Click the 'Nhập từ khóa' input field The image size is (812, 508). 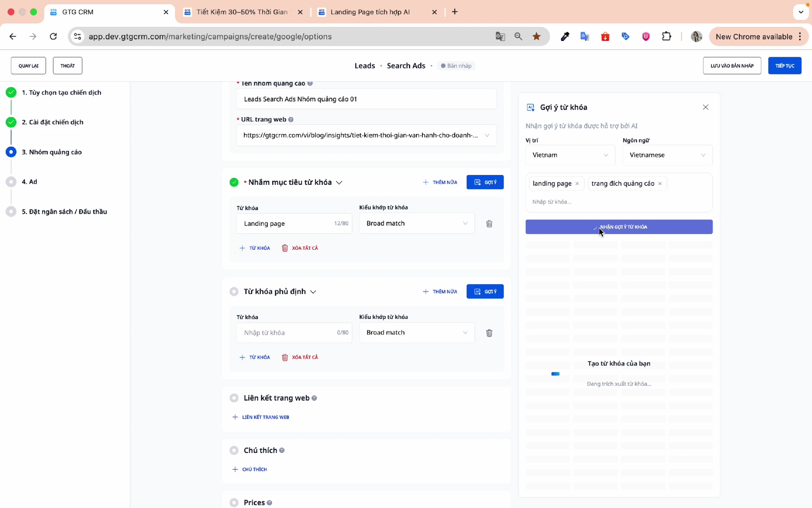click(294, 332)
